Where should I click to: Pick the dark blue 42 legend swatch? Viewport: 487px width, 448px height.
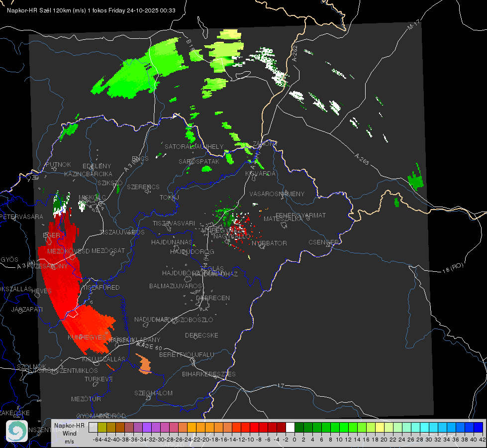tap(479, 427)
